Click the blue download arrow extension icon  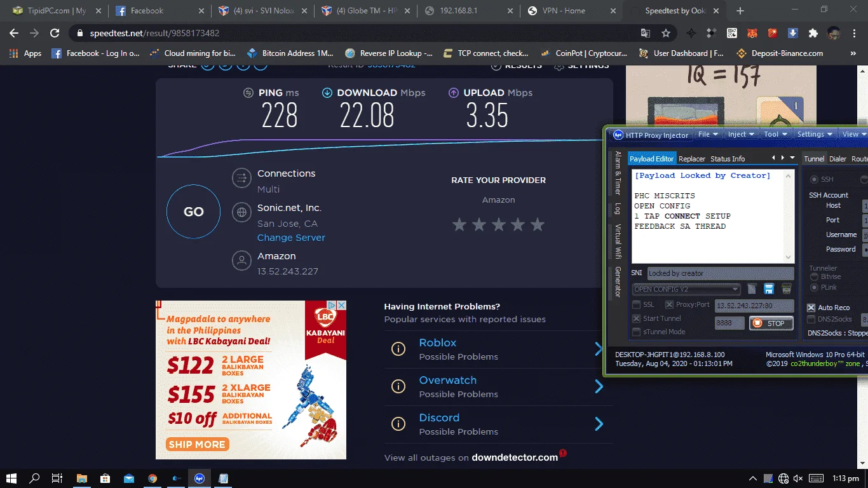[793, 33]
